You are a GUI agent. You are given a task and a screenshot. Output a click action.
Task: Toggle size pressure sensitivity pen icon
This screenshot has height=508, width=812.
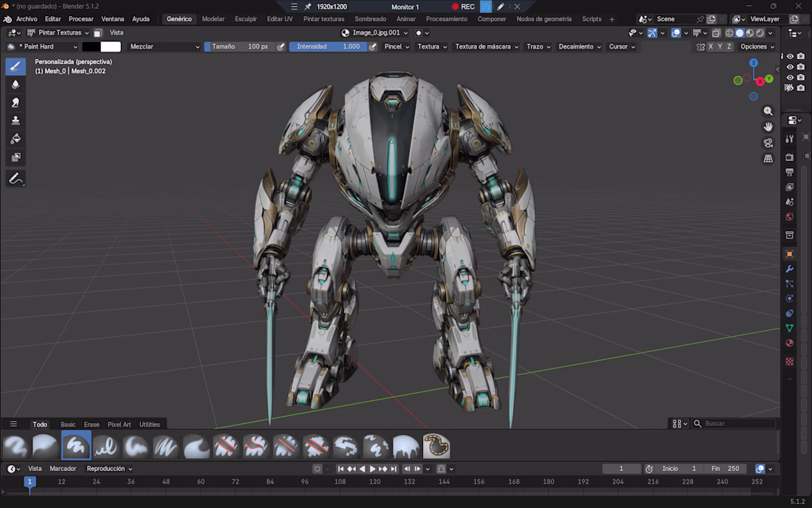tap(281, 47)
